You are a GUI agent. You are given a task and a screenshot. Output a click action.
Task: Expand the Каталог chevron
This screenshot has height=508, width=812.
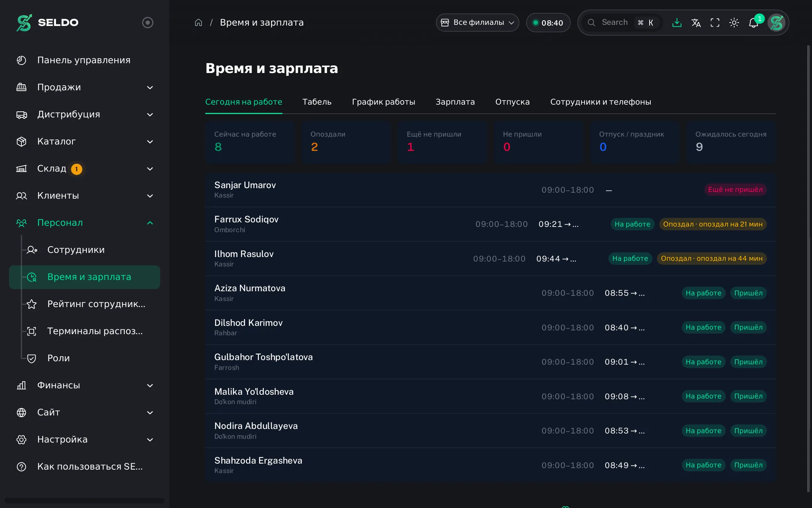tap(150, 141)
